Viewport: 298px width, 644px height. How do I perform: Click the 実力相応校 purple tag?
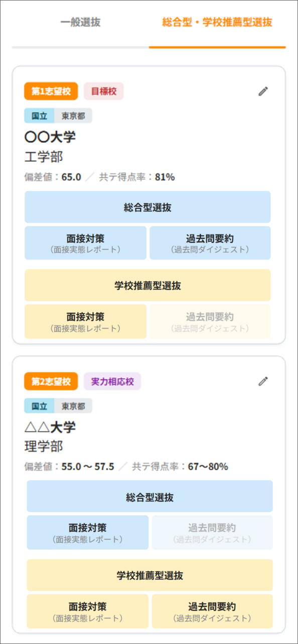click(112, 381)
